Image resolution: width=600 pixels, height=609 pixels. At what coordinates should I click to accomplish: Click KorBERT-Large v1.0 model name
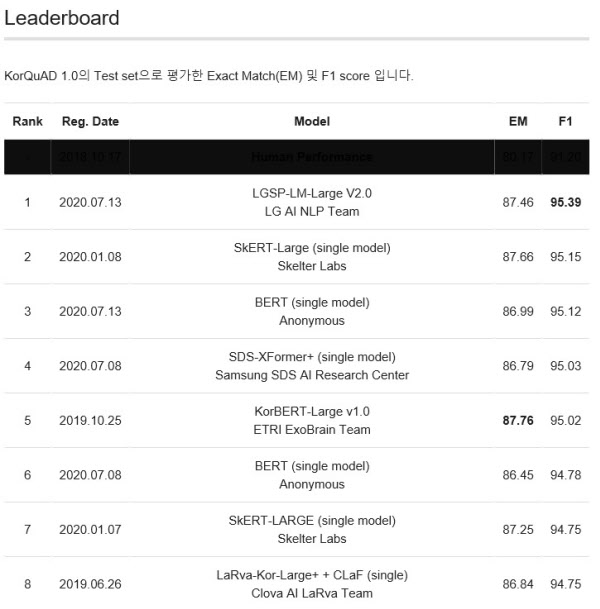312,411
